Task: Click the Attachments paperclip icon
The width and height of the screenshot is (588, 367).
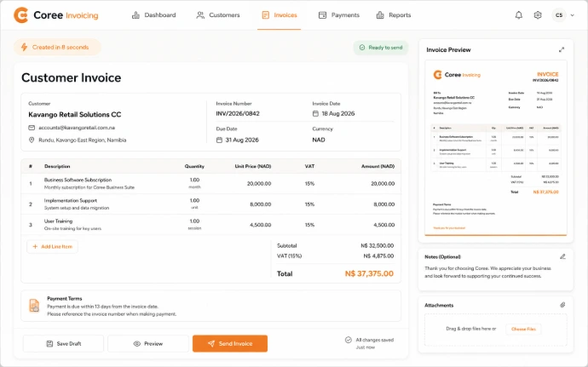Action: click(x=562, y=305)
